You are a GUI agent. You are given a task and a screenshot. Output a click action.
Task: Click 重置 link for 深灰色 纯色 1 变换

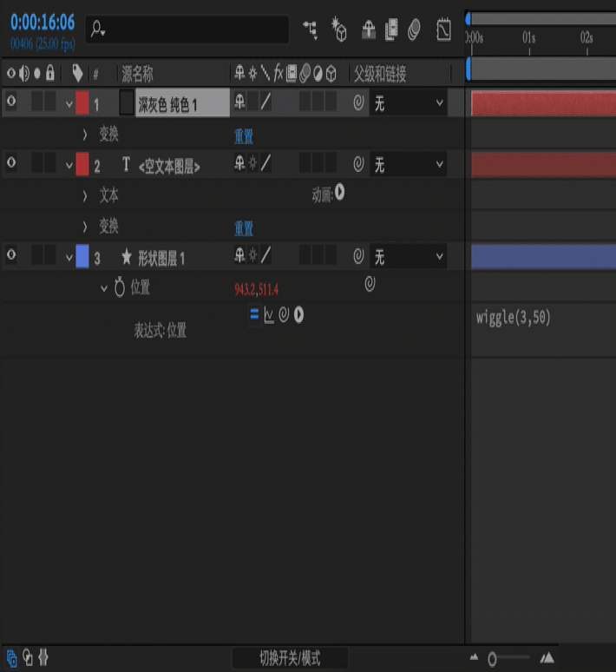click(x=243, y=136)
